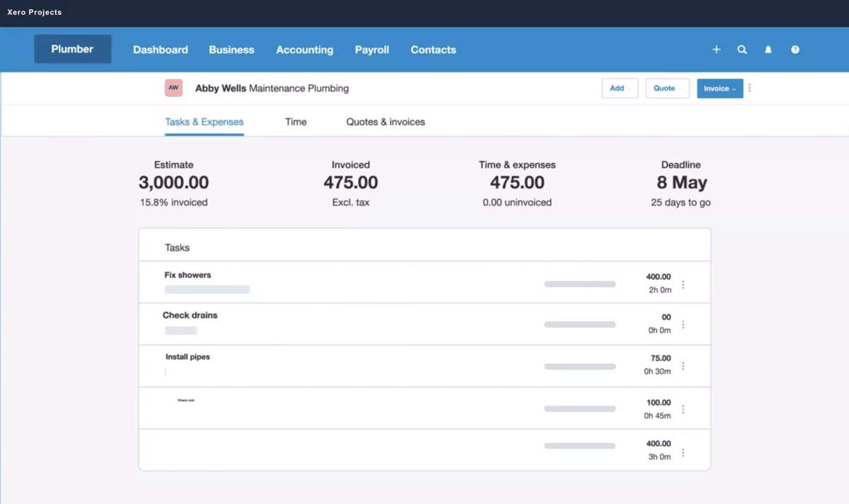
Task: Open the search icon in the navigation bar
Action: coord(741,49)
